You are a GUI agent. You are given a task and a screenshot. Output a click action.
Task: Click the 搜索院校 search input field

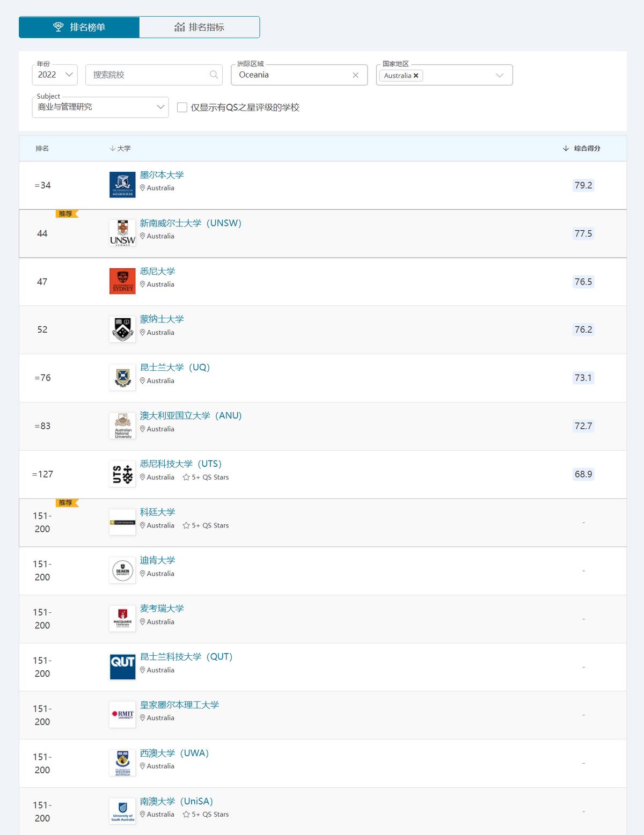point(148,75)
